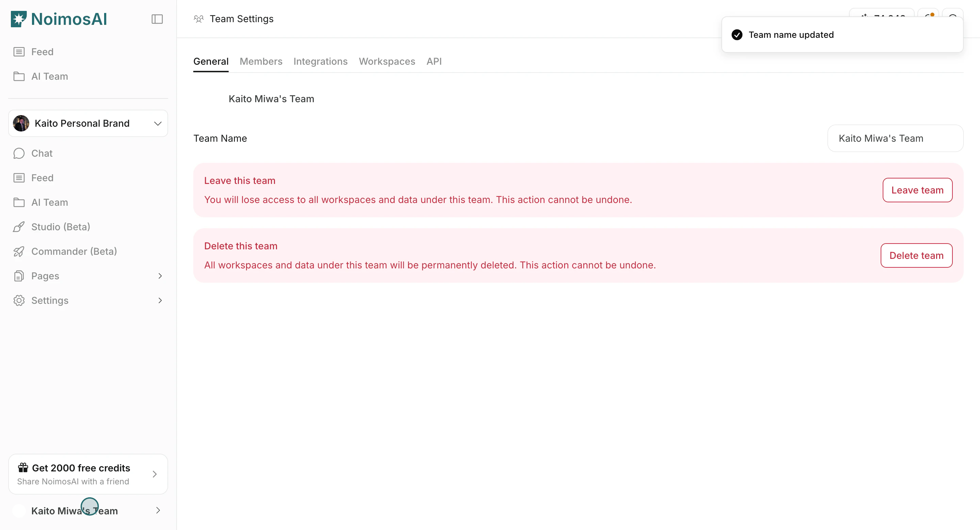The height and width of the screenshot is (530, 980).
Task: Click the Delete team button
Action: (x=916, y=255)
